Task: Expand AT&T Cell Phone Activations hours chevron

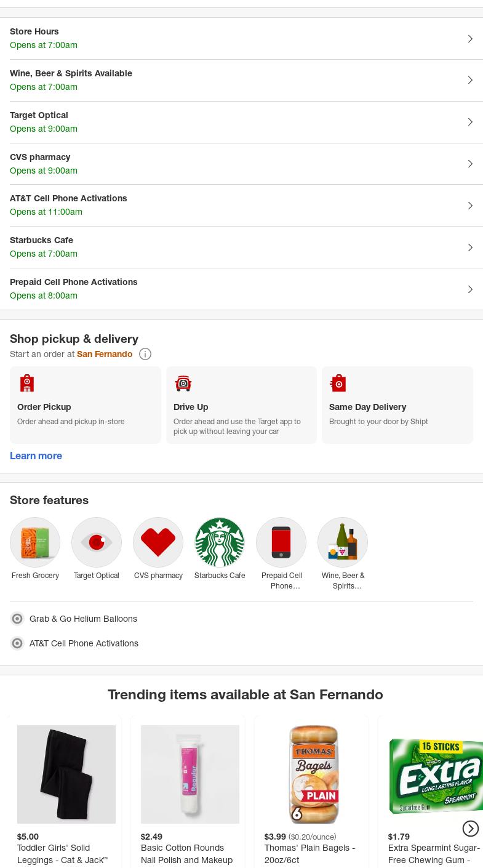Action: coord(470,206)
